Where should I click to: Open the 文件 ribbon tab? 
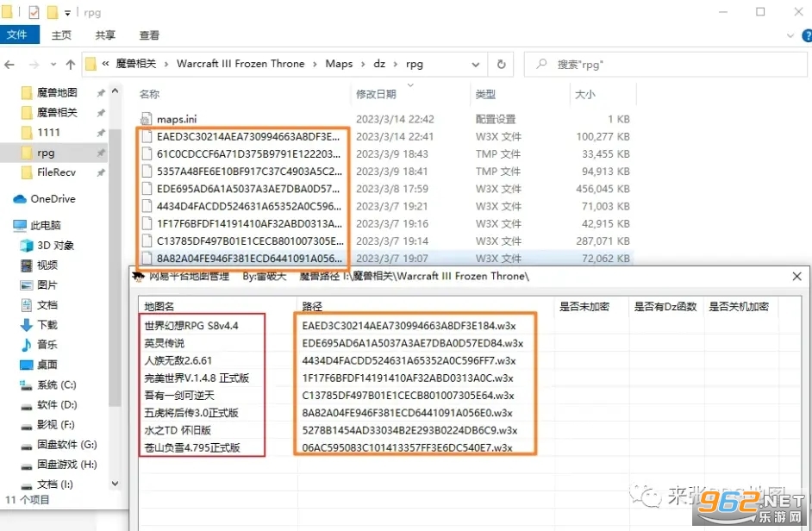tap(19, 34)
